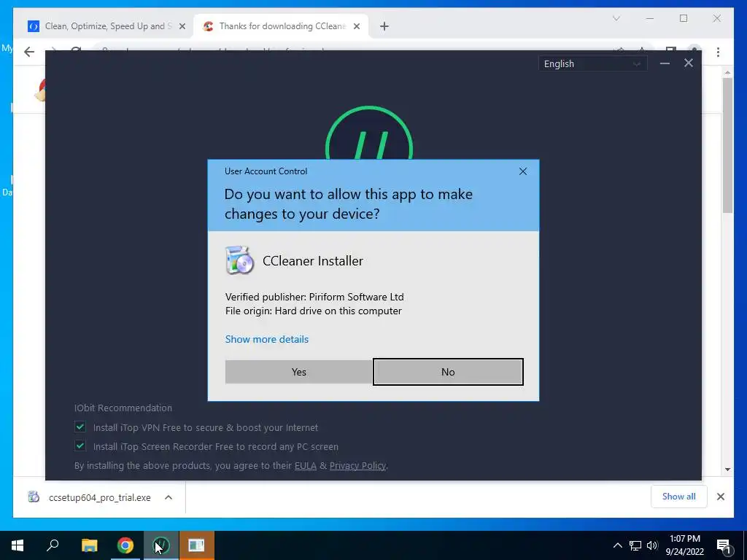Open the volume tray icon
The height and width of the screenshot is (560, 747).
click(652, 545)
